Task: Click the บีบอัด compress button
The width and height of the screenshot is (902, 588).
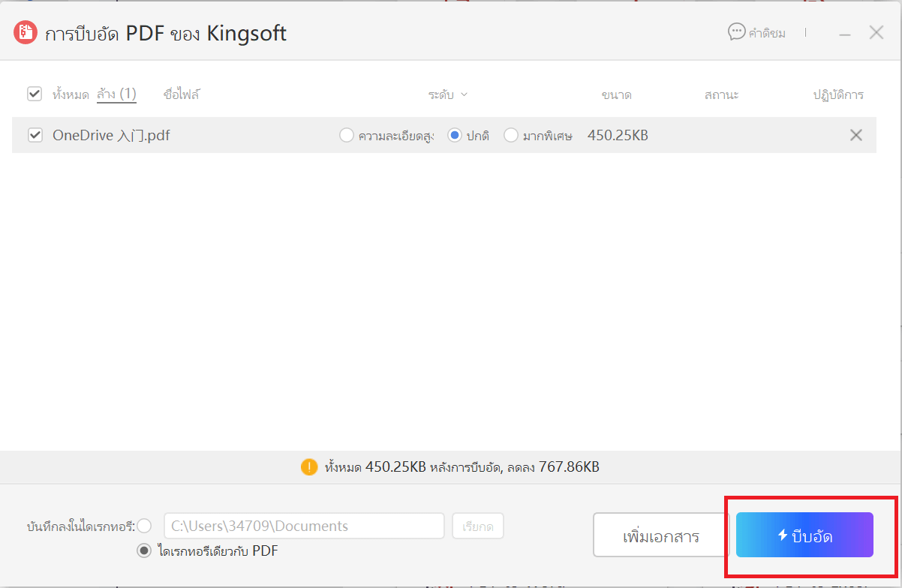Action: (x=804, y=535)
